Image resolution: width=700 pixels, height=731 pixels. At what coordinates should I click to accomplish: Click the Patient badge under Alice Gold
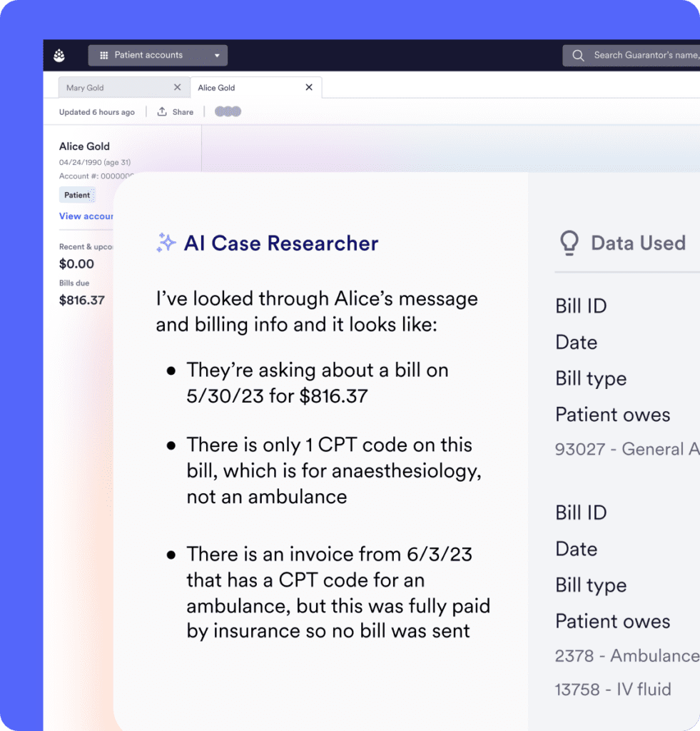coord(77,195)
